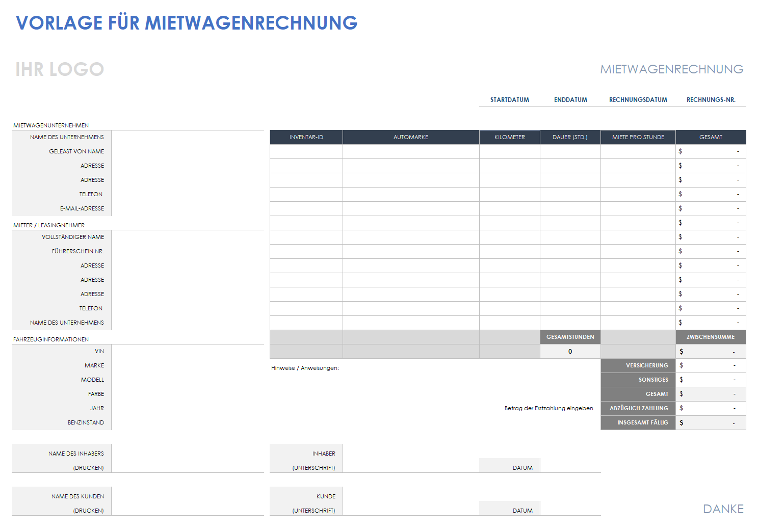Select the GESAMT column header

click(x=711, y=137)
